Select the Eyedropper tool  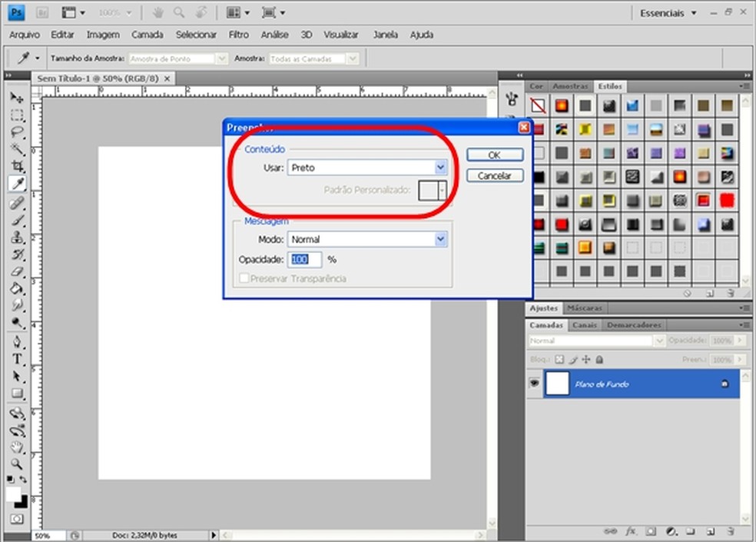point(17,183)
